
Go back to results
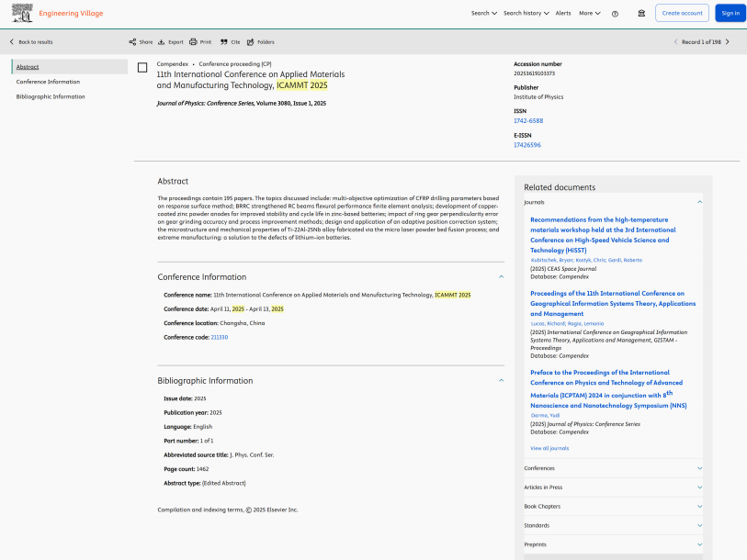tap(31, 42)
